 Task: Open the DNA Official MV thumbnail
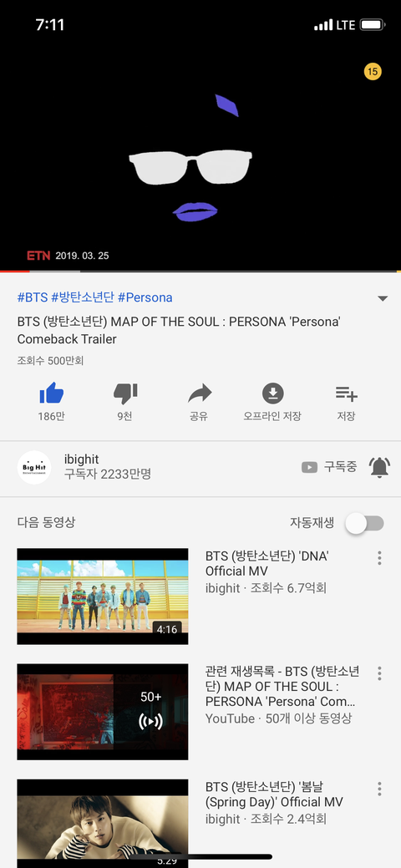103,596
